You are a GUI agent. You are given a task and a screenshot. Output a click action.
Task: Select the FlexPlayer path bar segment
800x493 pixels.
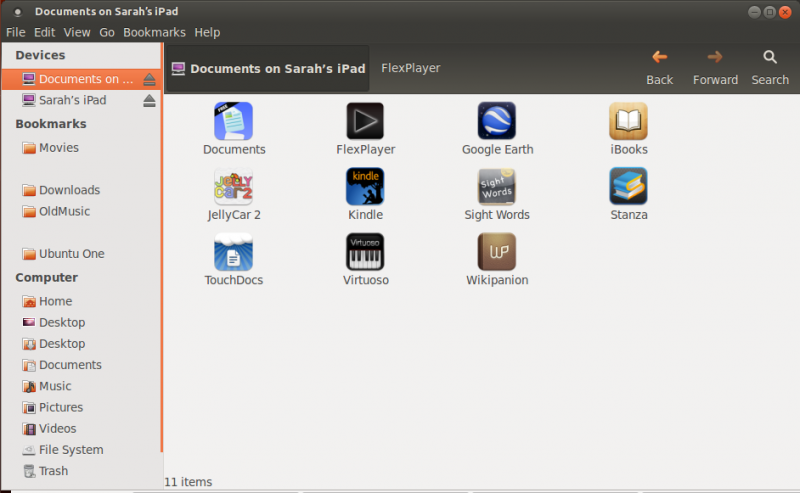[x=410, y=68]
